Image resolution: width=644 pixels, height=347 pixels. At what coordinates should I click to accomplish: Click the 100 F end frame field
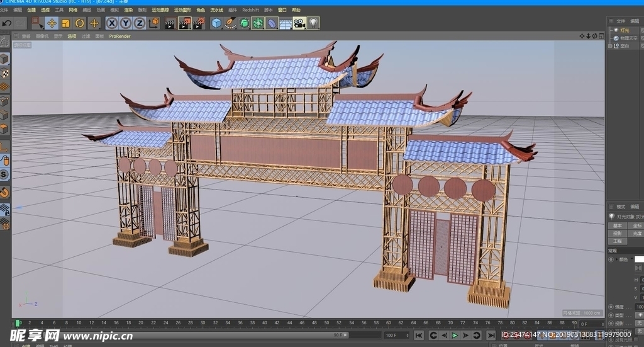(396, 336)
